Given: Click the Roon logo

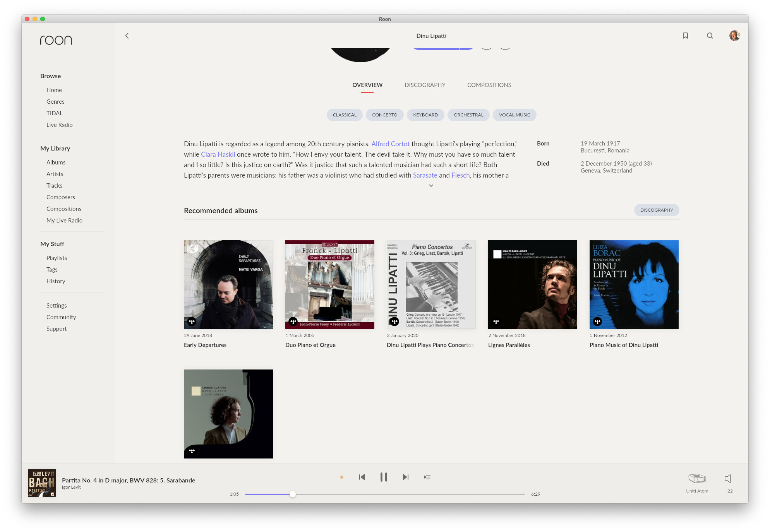Looking at the screenshot, I should tap(56, 40).
